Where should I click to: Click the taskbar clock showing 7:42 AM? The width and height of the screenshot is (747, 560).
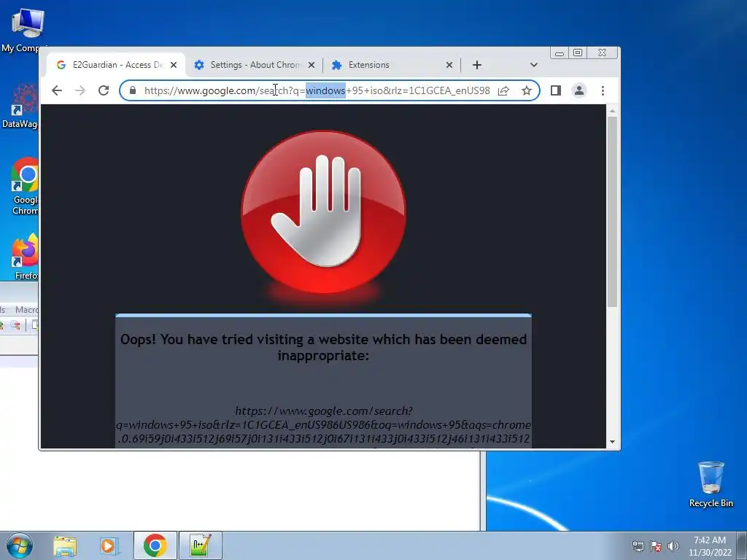point(709,546)
